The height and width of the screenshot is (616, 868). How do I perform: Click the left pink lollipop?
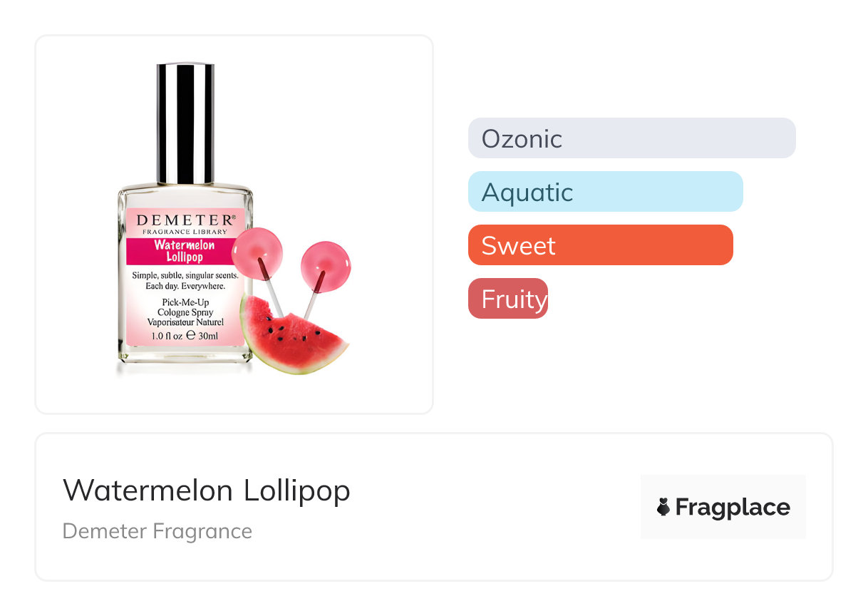pyautogui.click(x=257, y=248)
